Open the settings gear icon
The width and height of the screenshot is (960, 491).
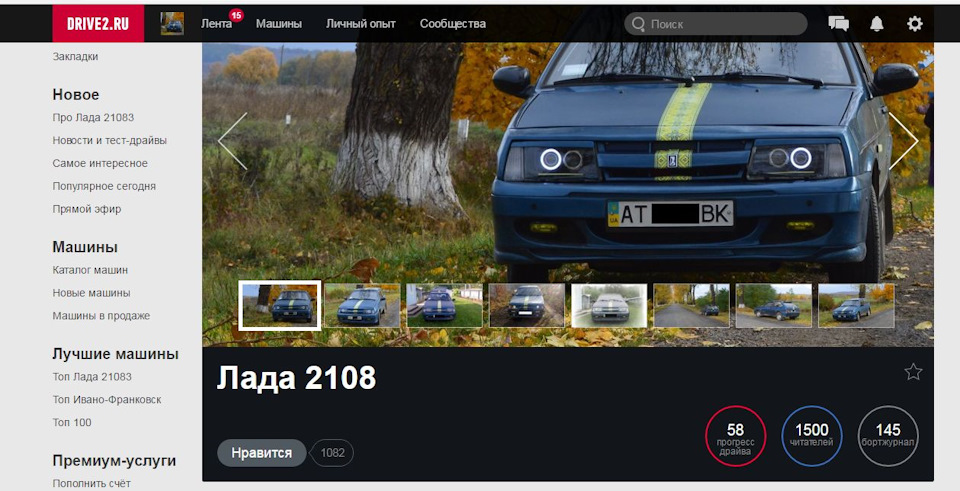[x=915, y=24]
